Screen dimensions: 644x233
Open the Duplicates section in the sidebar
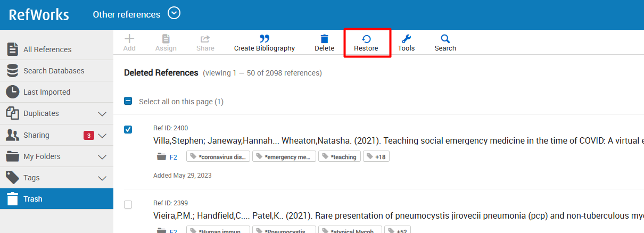click(x=56, y=113)
